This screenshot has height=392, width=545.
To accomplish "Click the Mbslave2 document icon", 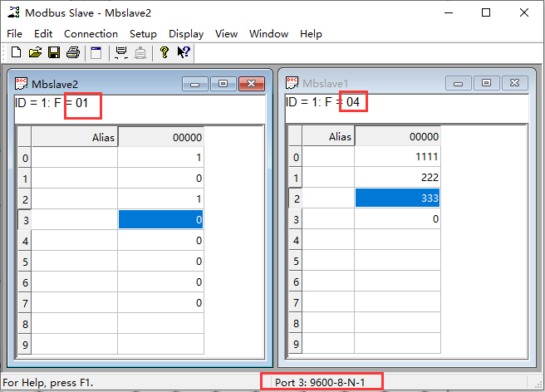I will [x=21, y=84].
